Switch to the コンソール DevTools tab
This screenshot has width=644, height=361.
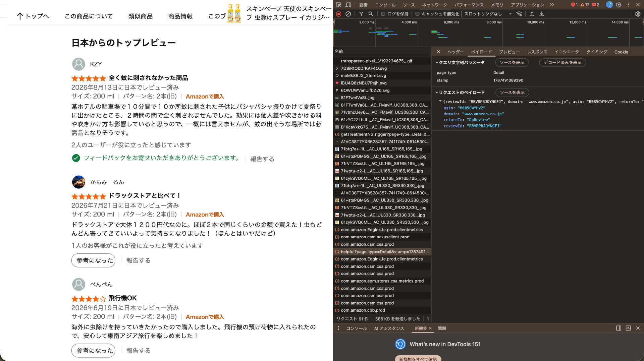(385, 5)
